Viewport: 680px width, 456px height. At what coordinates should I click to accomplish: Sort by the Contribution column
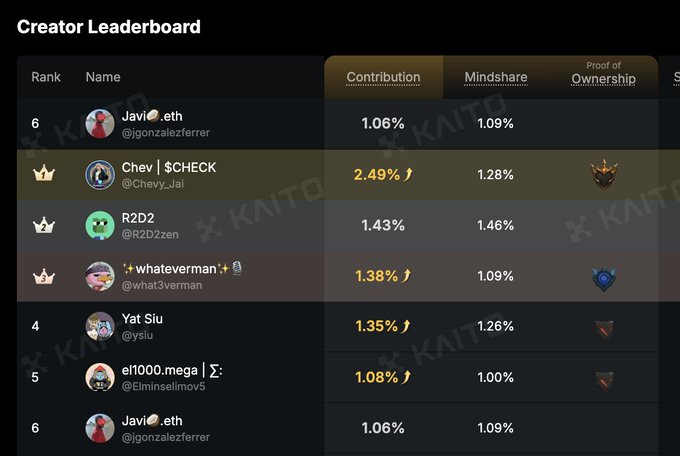click(x=383, y=77)
